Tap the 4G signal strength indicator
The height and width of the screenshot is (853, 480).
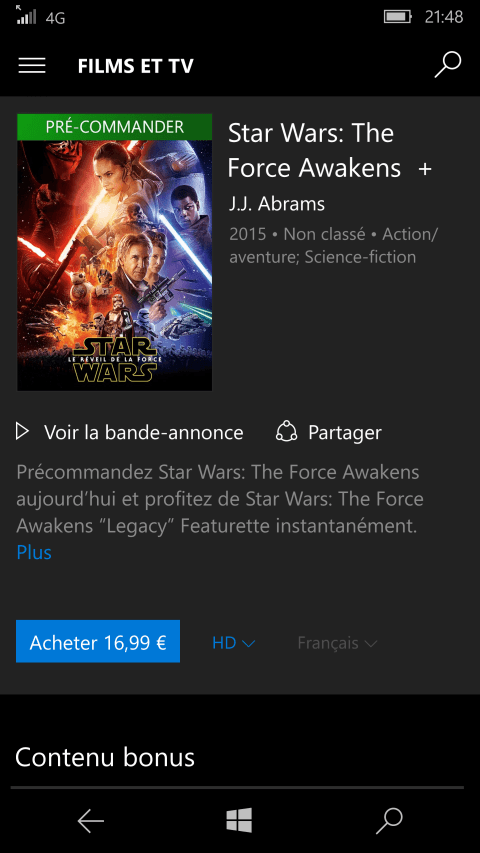click(x=40, y=17)
